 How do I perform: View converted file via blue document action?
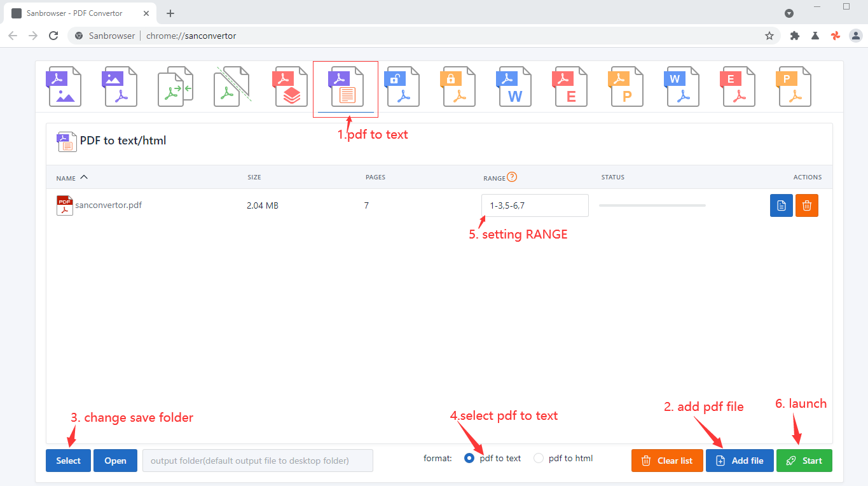click(781, 205)
